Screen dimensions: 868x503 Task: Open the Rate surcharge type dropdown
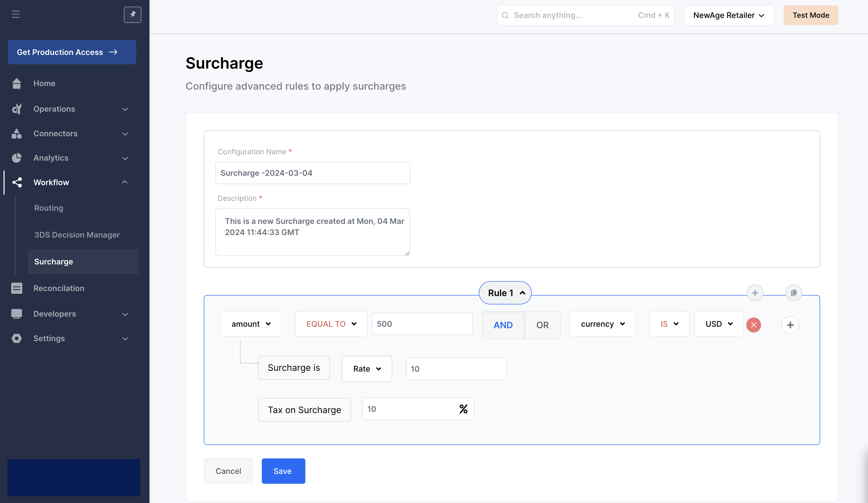tap(366, 369)
